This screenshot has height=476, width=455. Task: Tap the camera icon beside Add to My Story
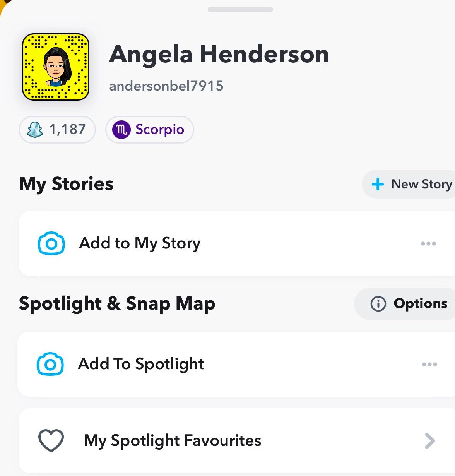(x=51, y=243)
